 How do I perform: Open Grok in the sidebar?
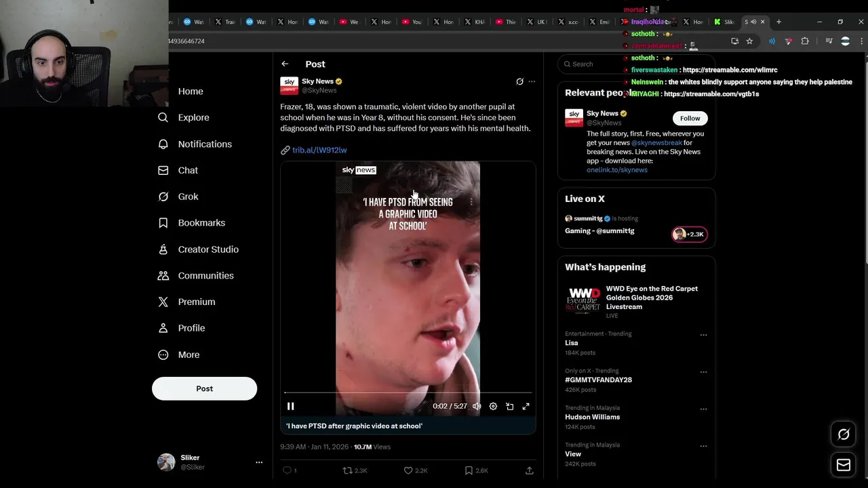(178, 197)
